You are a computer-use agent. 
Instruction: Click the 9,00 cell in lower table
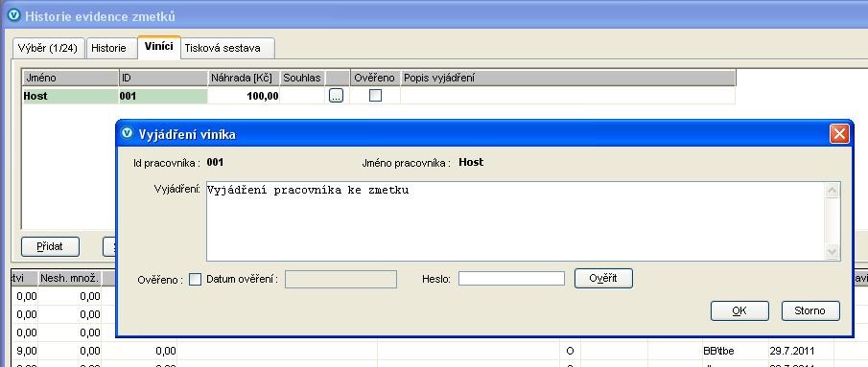(x=24, y=351)
